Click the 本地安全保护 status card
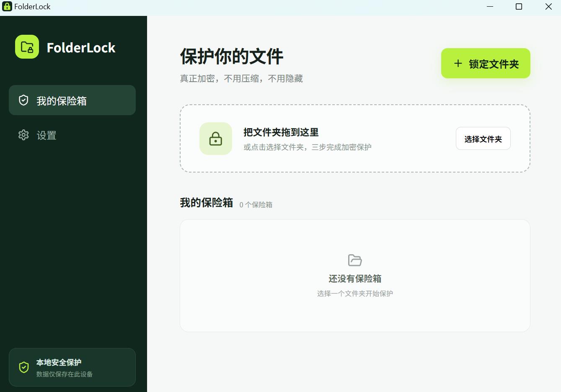The image size is (561, 392). (72, 367)
